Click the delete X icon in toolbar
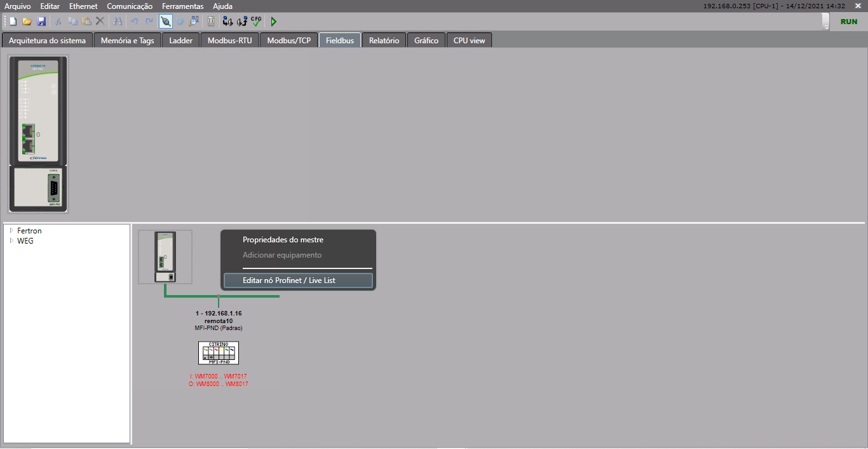 pos(100,22)
